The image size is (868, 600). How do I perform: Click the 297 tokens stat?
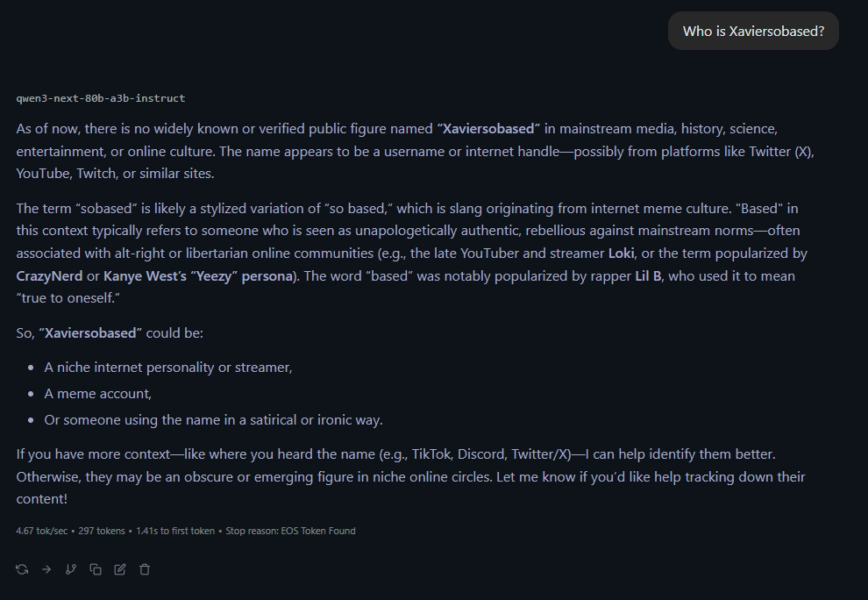coord(102,531)
